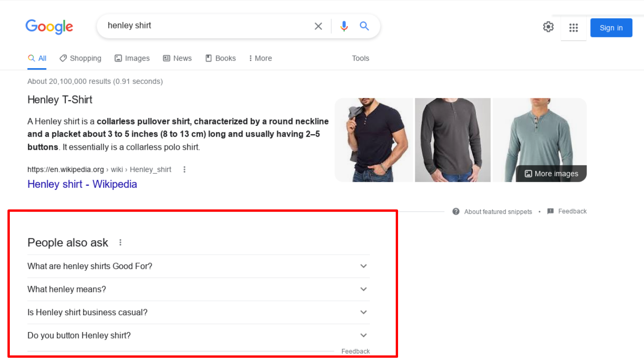The height and width of the screenshot is (361, 644).
Task: Expand 'Do you button Henley shirt?'
Action: pos(363,335)
